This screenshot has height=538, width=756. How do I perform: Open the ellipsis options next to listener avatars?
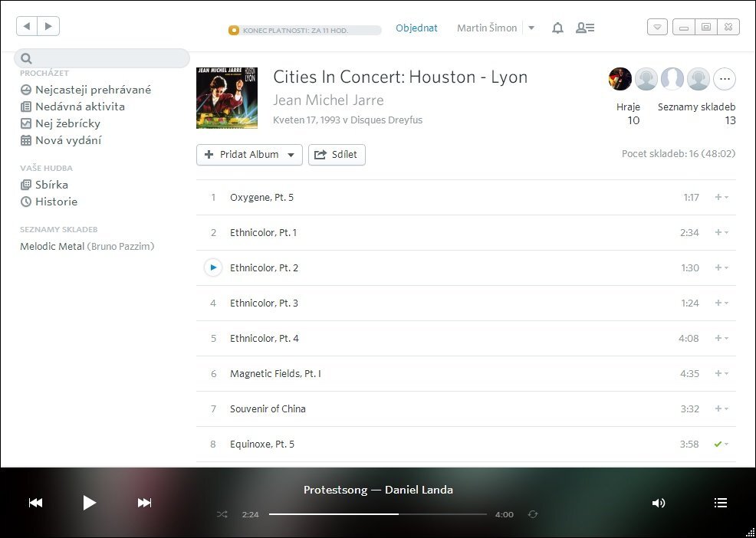724,79
